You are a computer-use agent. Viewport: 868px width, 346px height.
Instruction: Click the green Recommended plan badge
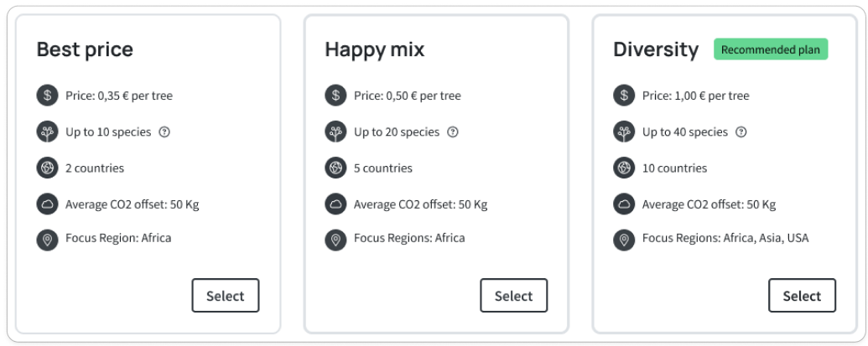click(771, 49)
